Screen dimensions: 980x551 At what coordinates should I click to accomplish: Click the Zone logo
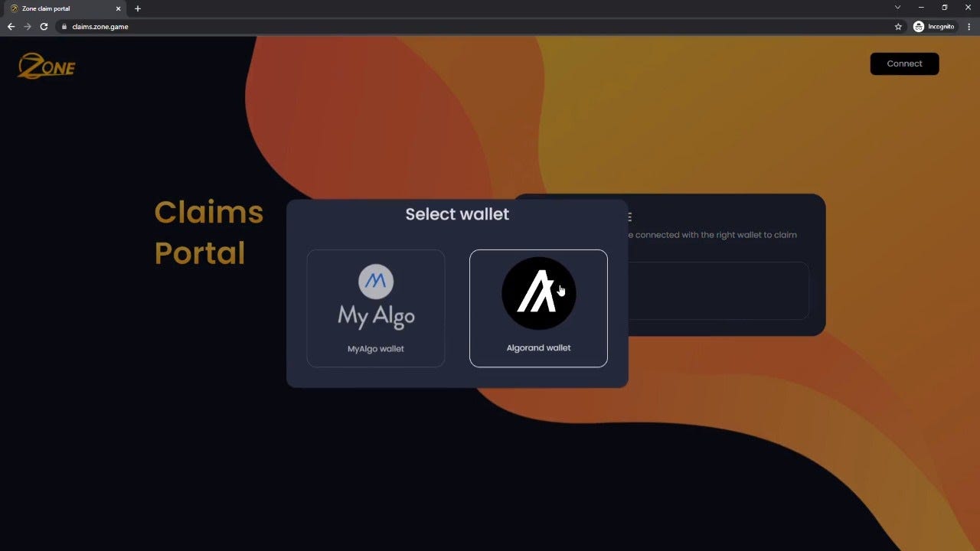[x=47, y=66]
